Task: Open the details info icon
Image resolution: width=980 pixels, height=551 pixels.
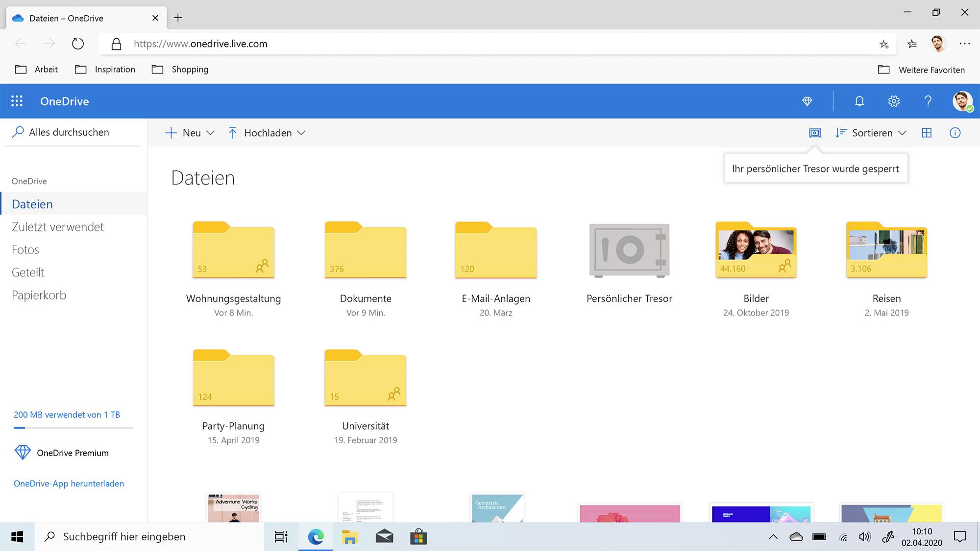Action: [955, 133]
